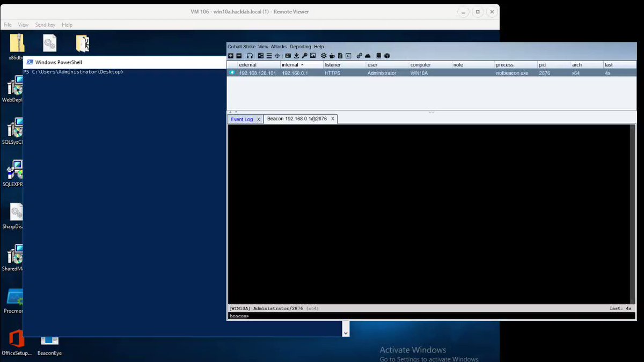Open the Remote Viewer Help menu
This screenshot has height=362, width=644.
67,25
